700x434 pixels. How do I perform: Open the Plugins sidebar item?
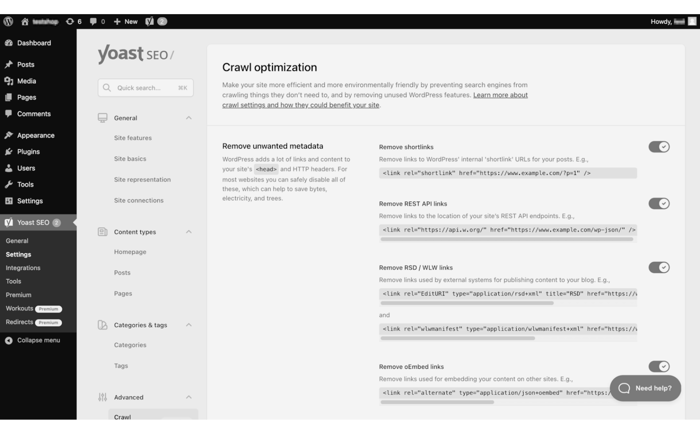28,152
